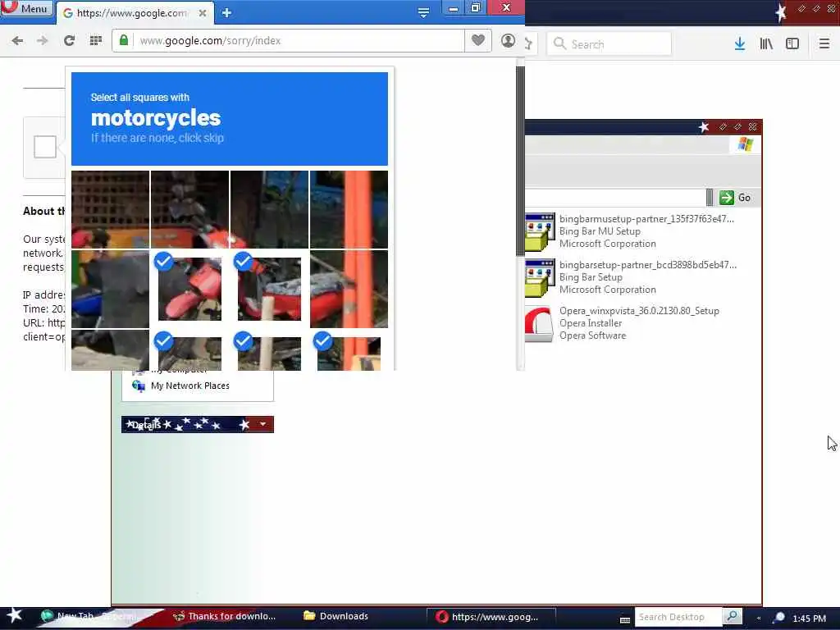The image size is (840, 630).
Task: Click the My Network Places icon
Action: 139,386
